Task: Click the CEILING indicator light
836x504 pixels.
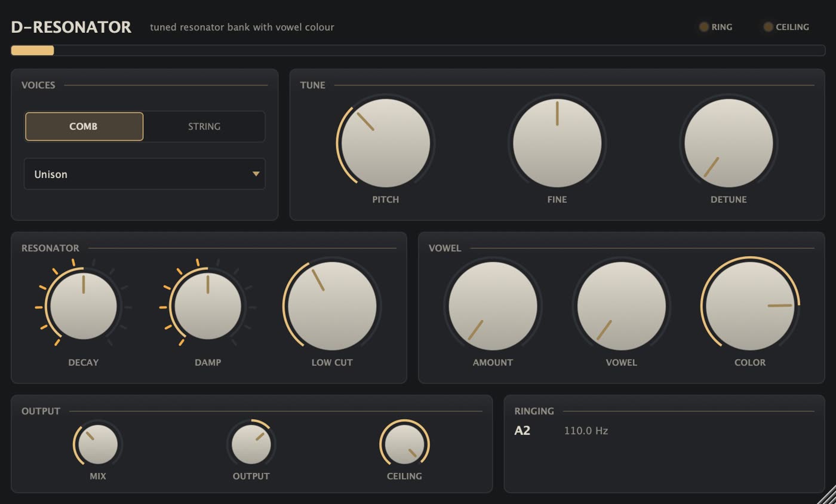Action: coord(769,27)
